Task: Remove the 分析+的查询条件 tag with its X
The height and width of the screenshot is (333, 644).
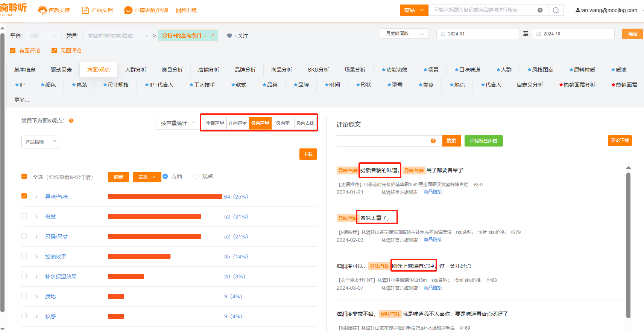Action: point(213,35)
